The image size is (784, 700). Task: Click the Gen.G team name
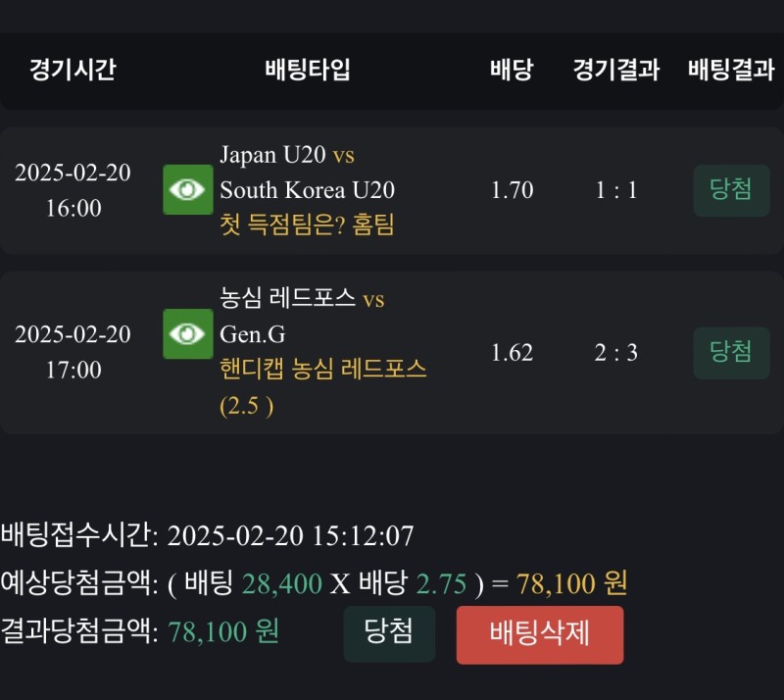253,334
